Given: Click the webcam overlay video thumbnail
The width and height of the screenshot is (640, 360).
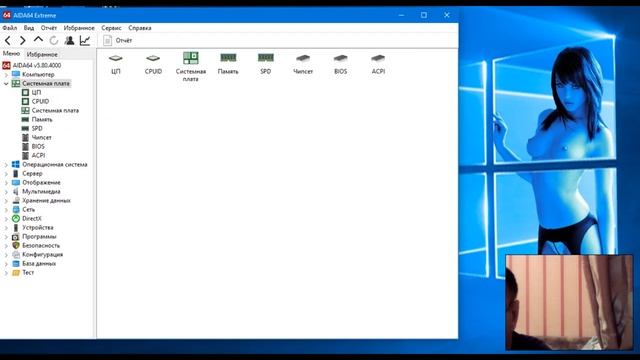Looking at the screenshot, I should [x=569, y=302].
